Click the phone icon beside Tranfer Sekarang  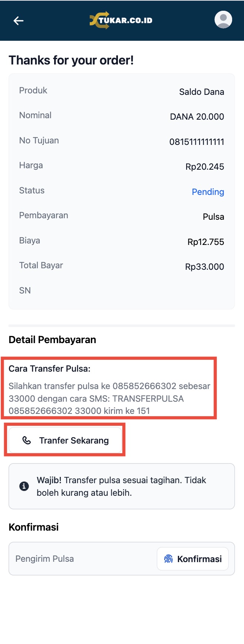pos(27,440)
